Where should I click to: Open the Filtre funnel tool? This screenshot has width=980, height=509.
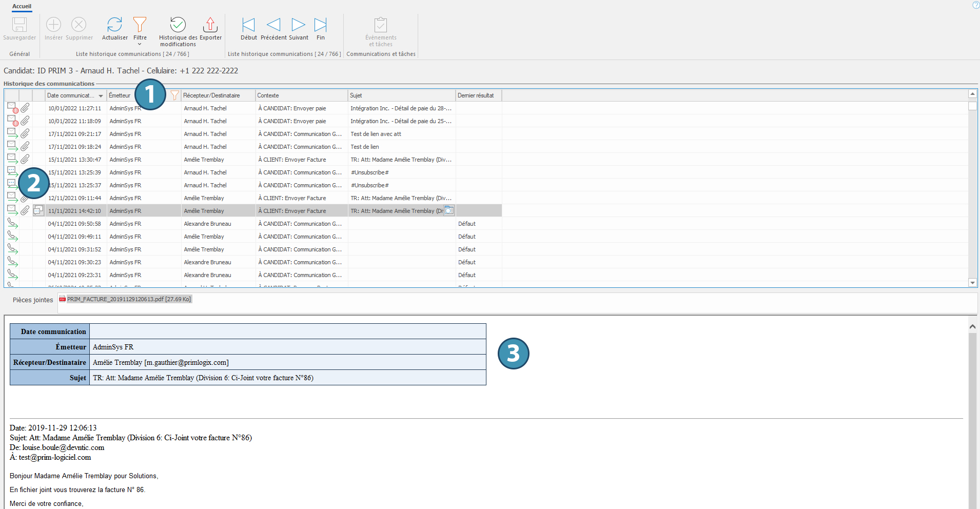(x=140, y=25)
